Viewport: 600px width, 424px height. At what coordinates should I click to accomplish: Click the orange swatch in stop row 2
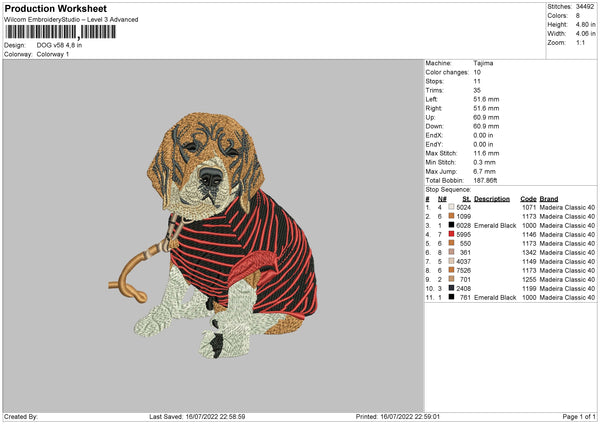[x=451, y=216]
